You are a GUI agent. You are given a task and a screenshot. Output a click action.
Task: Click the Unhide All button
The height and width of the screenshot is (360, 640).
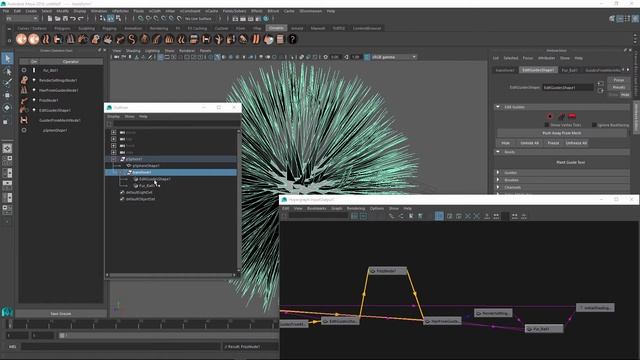pyautogui.click(x=529, y=143)
